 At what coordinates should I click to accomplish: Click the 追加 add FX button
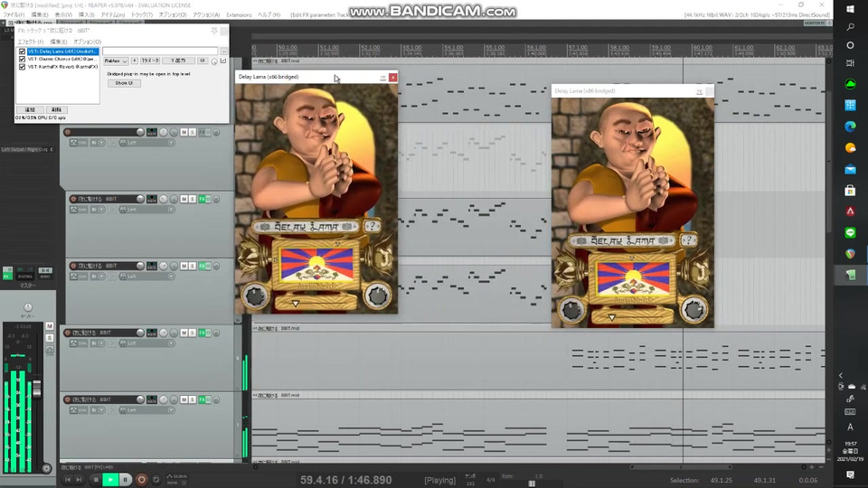30,109
